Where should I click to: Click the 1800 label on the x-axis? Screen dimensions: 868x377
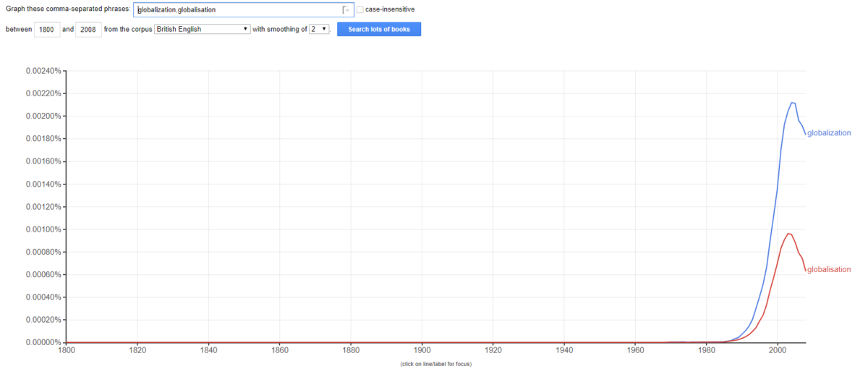[x=67, y=351]
